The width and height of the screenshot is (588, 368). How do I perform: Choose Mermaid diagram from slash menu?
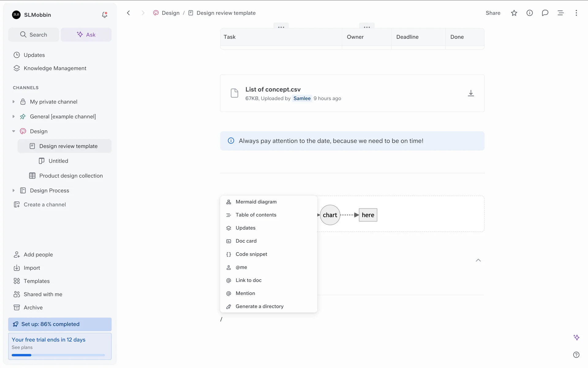pyautogui.click(x=256, y=202)
